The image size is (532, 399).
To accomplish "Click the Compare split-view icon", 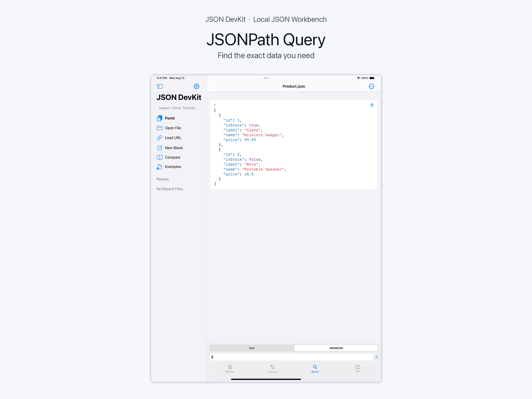I will click(x=159, y=157).
